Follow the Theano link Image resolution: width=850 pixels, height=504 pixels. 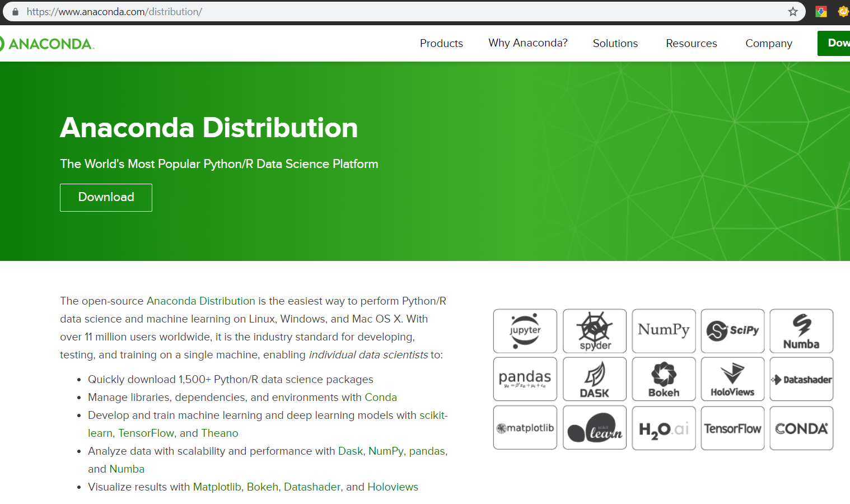219,433
